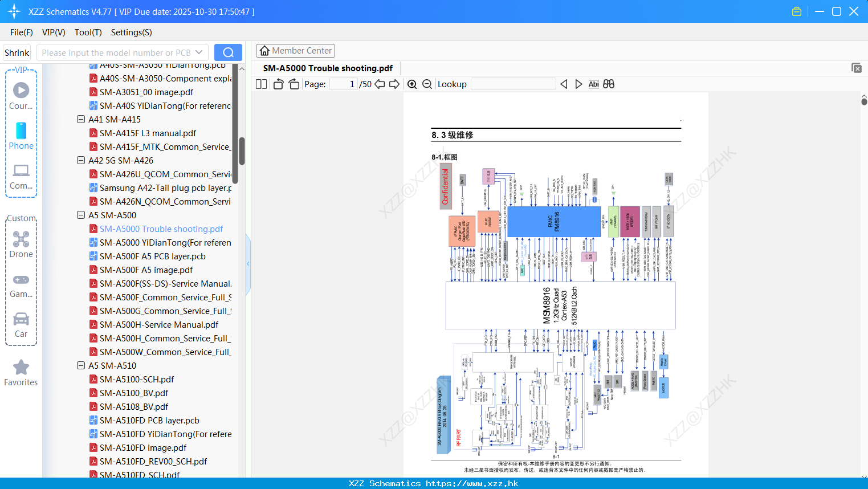Select the Game console category
Image resolution: width=868 pixels, height=489 pixels.
pos(21,286)
